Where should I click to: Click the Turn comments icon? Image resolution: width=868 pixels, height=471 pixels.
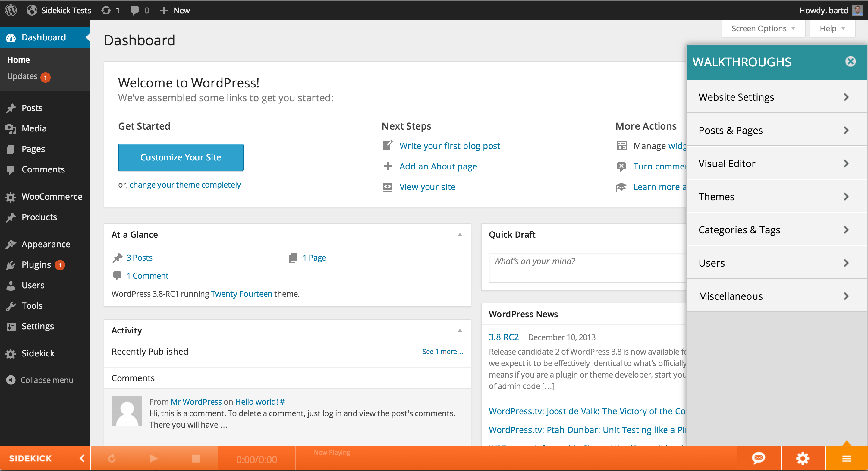coord(621,166)
